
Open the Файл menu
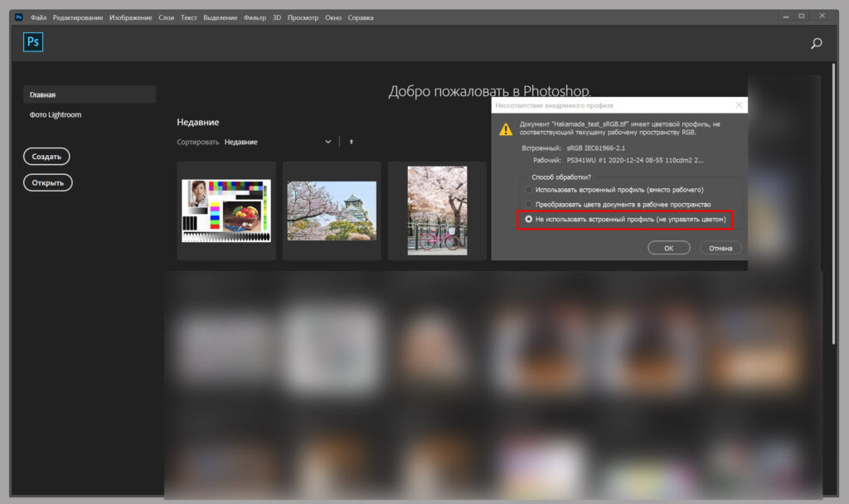[38, 17]
